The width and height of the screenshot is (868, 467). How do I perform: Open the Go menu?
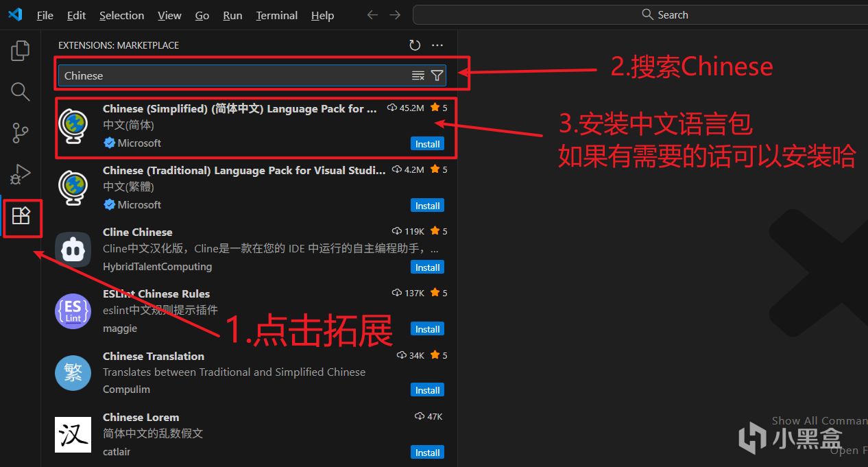click(202, 15)
